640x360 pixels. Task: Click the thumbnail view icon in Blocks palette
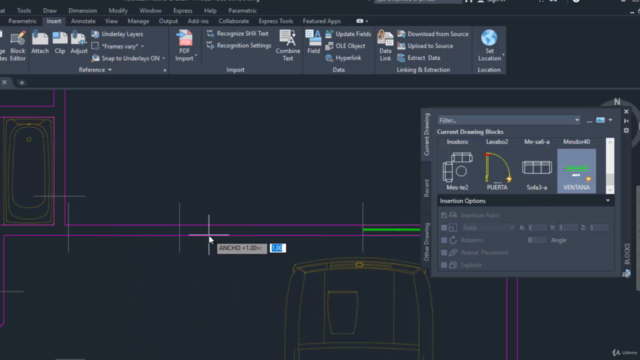(x=600, y=120)
